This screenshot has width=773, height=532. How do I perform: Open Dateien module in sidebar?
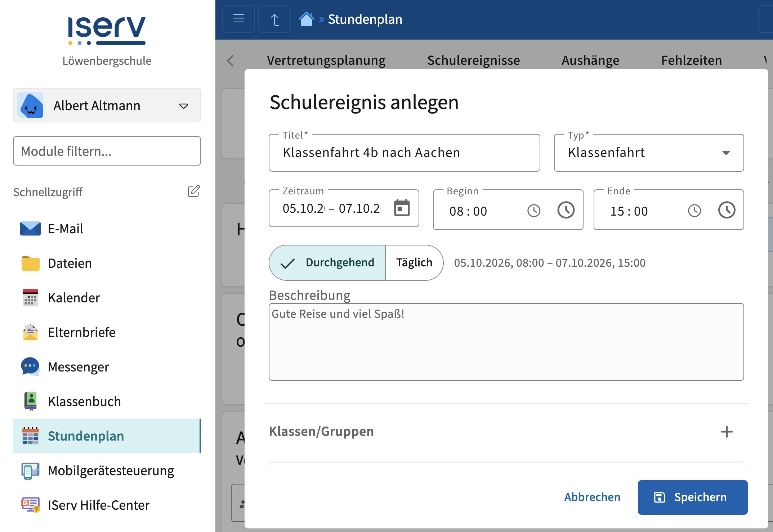click(x=107, y=263)
